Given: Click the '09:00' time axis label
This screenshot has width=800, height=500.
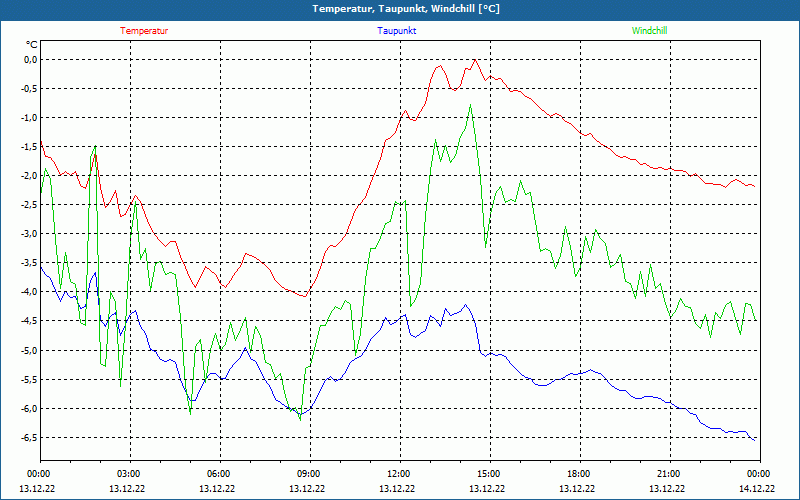Looking at the screenshot, I should click(310, 474).
